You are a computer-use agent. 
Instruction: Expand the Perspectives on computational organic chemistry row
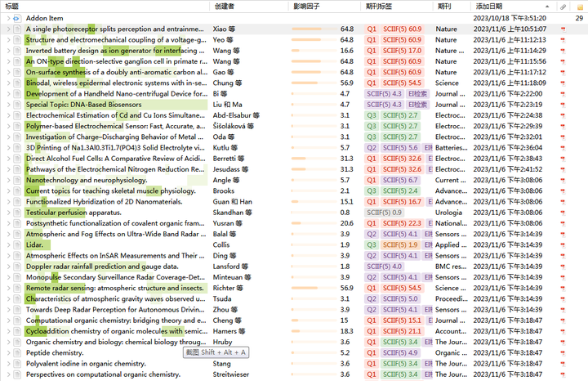[8, 374]
